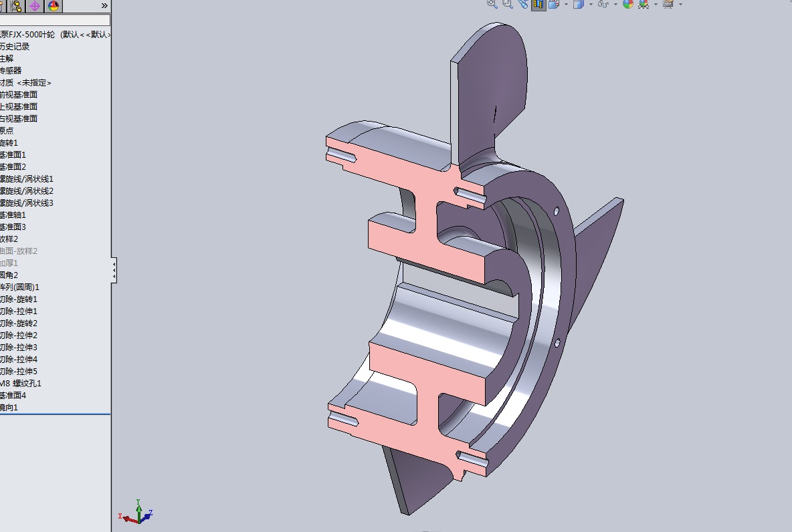
Task: Select the 基准轴1 axis feature
Action: 13,215
